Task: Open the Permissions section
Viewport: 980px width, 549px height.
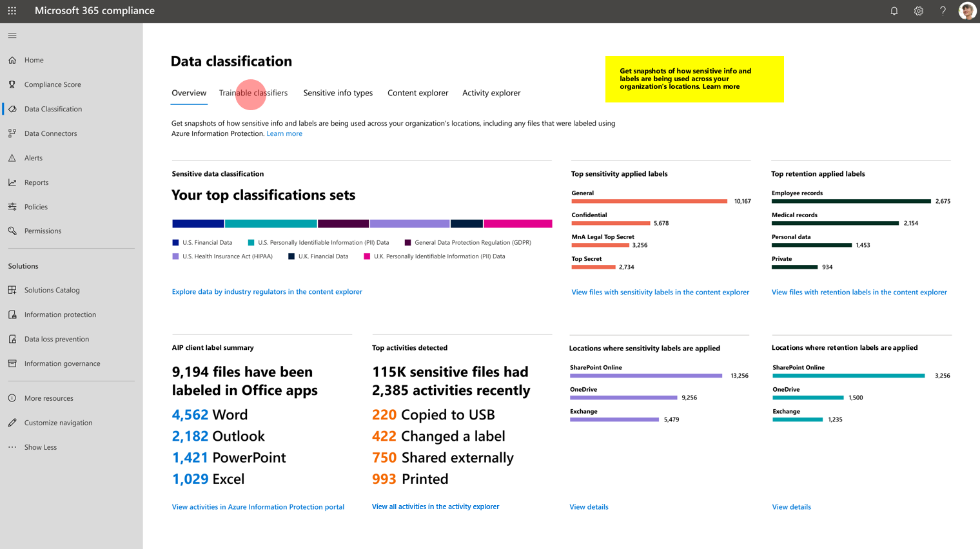Action: 12,231
